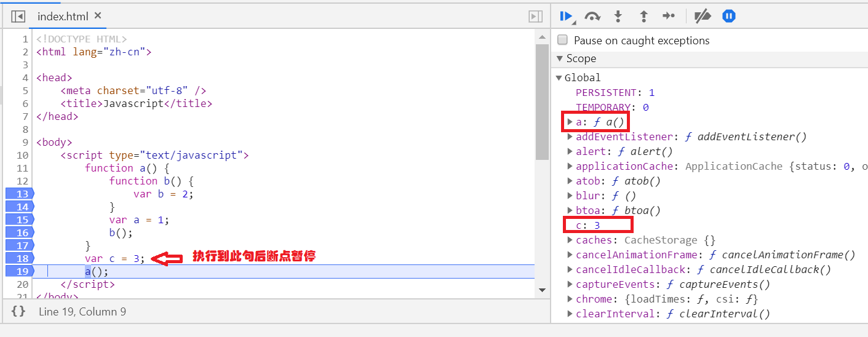The width and height of the screenshot is (868, 337).
Task: Toggle pause on exceptions icon
Action: pyautogui.click(x=729, y=17)
